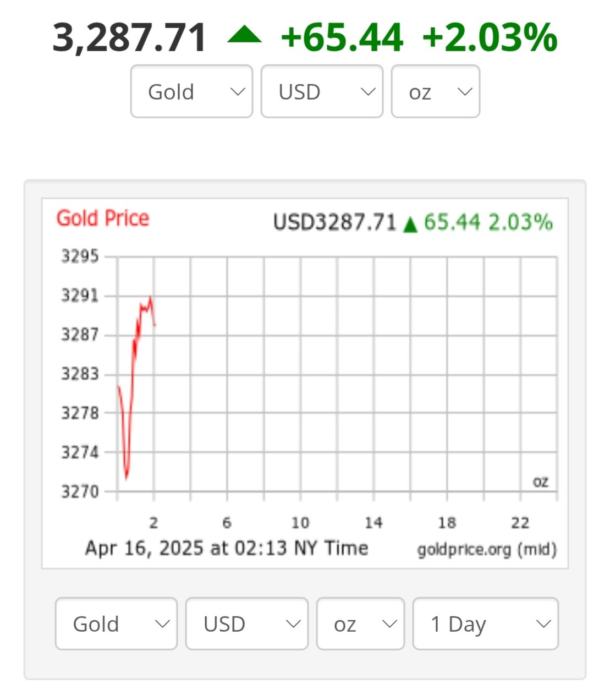The width and height of the screenshot is (610, 700).
Task: Click the +65.44 price change figure
Action: [342, 37]
